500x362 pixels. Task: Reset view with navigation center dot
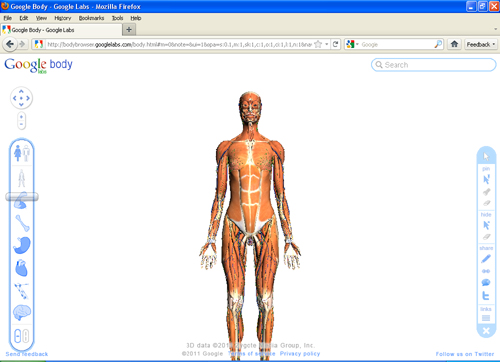[x=21, y=98]
